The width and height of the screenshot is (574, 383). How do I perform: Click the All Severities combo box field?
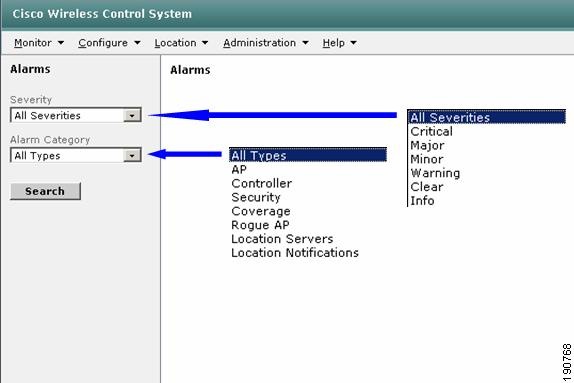pos(75,115)
